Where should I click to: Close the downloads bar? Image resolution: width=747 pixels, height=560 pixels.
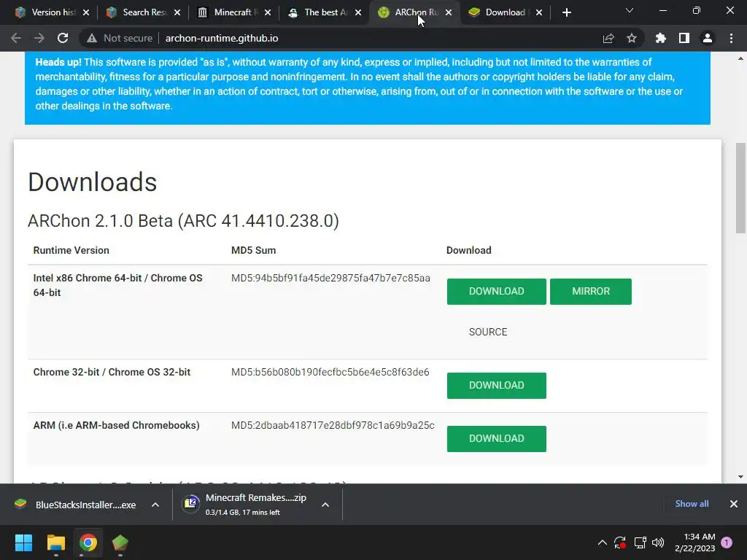click(734, 504)
